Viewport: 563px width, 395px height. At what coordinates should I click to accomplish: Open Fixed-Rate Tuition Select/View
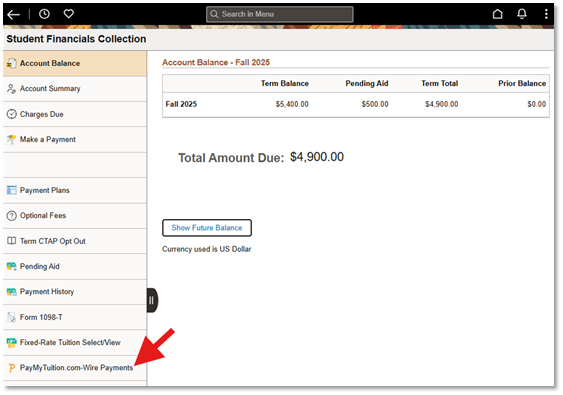[x=75, y=343]
